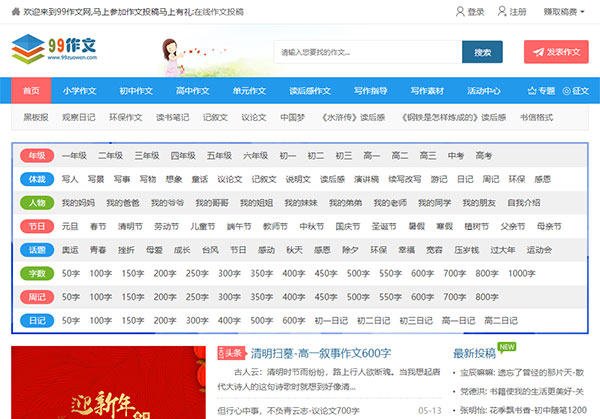Viewport: 600px width, 419px height.
Task: Click the speaker announcement icon at top
Action: [x=12, y=12]
